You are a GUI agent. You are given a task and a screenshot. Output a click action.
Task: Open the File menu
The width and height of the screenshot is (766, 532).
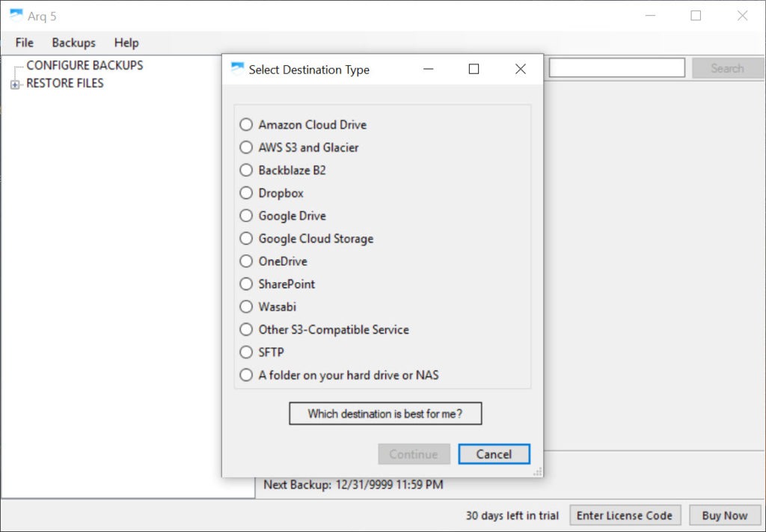point(25,43)
